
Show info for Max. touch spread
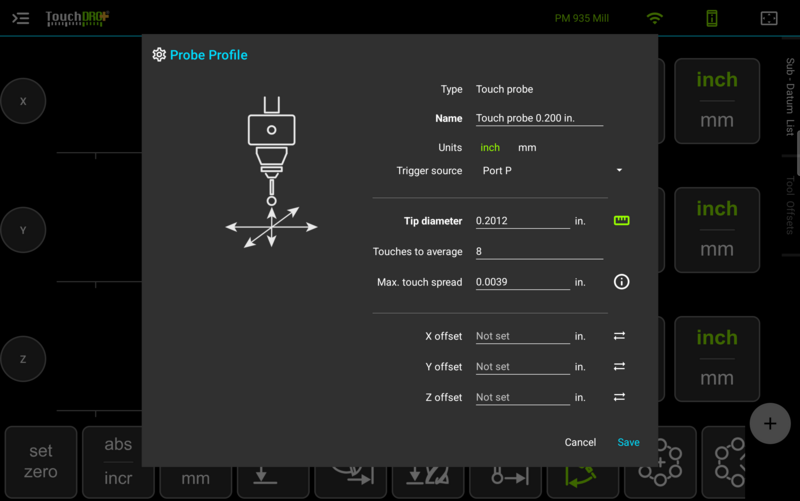(x=621, y=282)
